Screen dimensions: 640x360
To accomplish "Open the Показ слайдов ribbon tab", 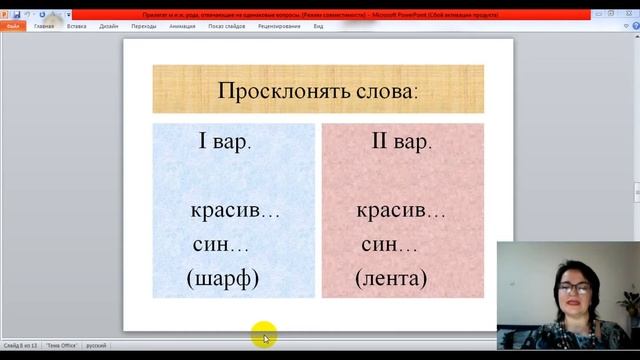I will point(227,26).
